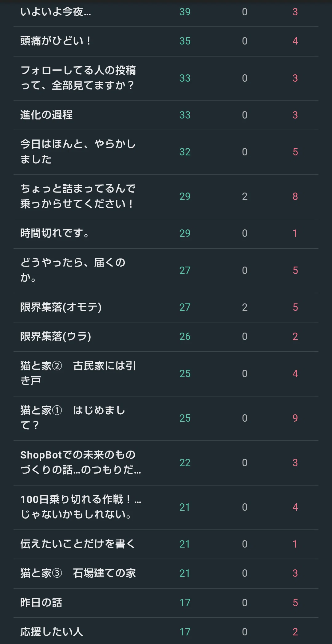Open the article titled 頭痛がひどい！
This screenshot has width=332, height=644.
click(166, 41)
